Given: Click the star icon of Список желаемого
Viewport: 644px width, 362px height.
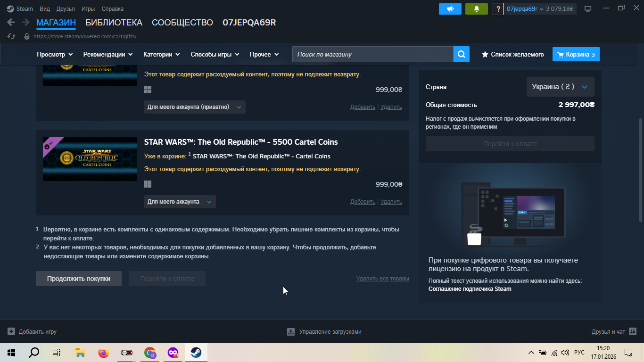Looking at the screenshot, I should pyautogui.click(x=485, y=55).
